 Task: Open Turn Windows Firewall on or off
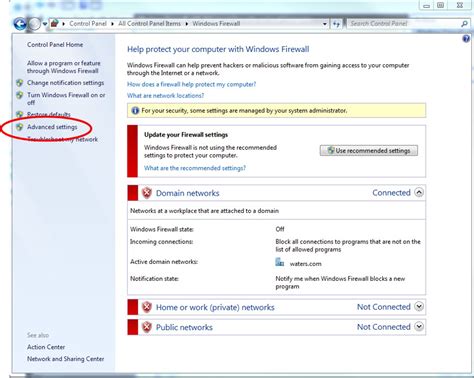pyautogui.click(x=66, y=99)
